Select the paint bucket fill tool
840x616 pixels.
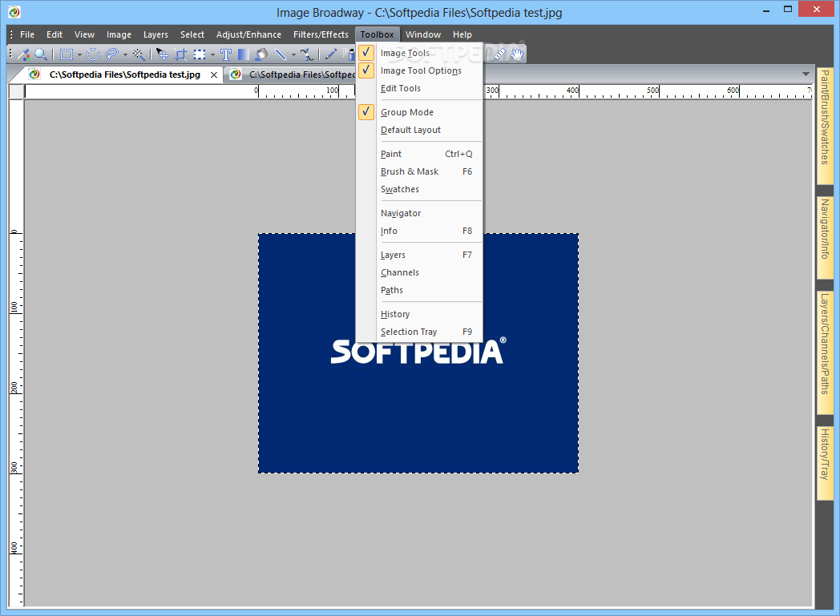click(261, 54)
